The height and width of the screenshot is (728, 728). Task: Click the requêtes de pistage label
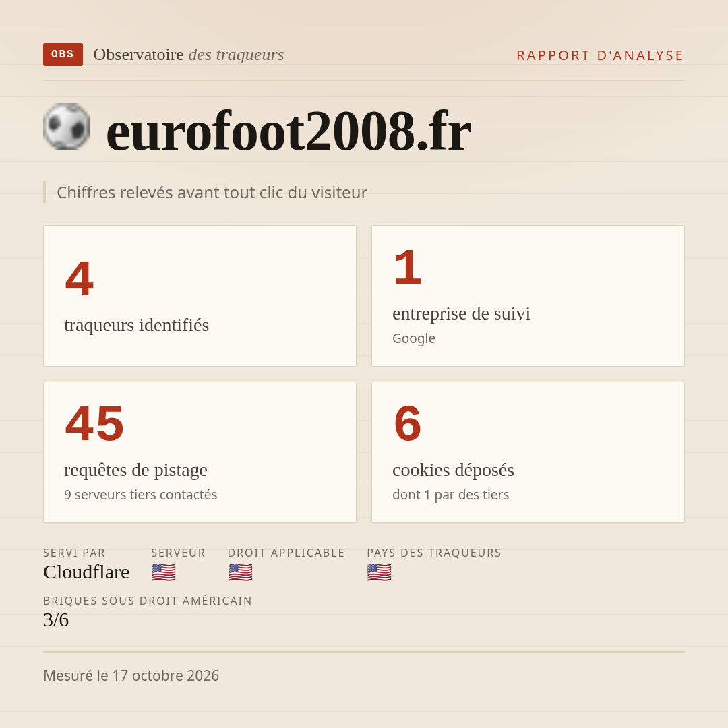click(135, 470)
